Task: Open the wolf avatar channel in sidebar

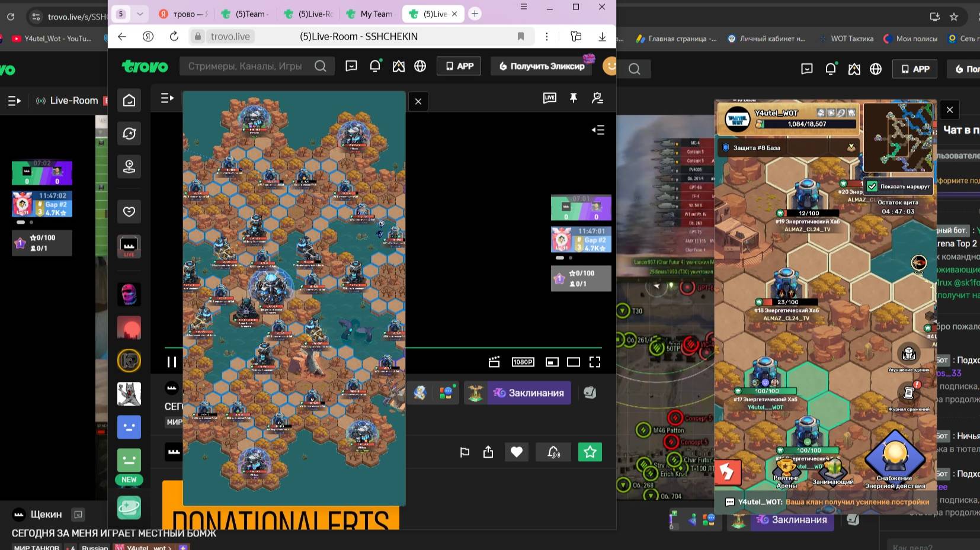Action: (129, 394)
